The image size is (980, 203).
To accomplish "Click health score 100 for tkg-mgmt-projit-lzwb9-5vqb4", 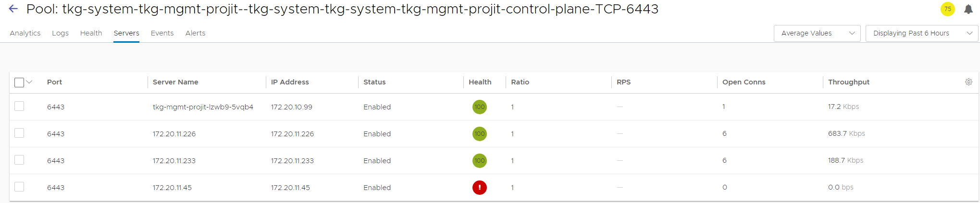I will (x=479, y=107).
